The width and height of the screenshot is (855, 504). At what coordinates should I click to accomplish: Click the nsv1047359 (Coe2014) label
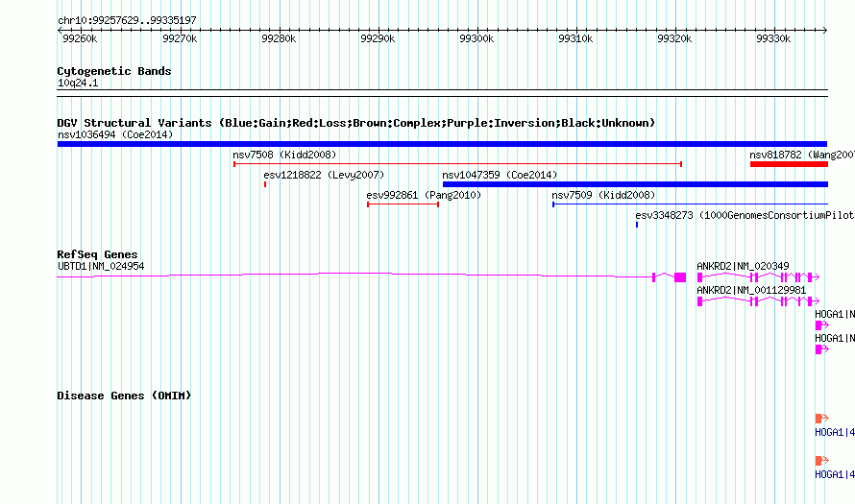[500, 175]
